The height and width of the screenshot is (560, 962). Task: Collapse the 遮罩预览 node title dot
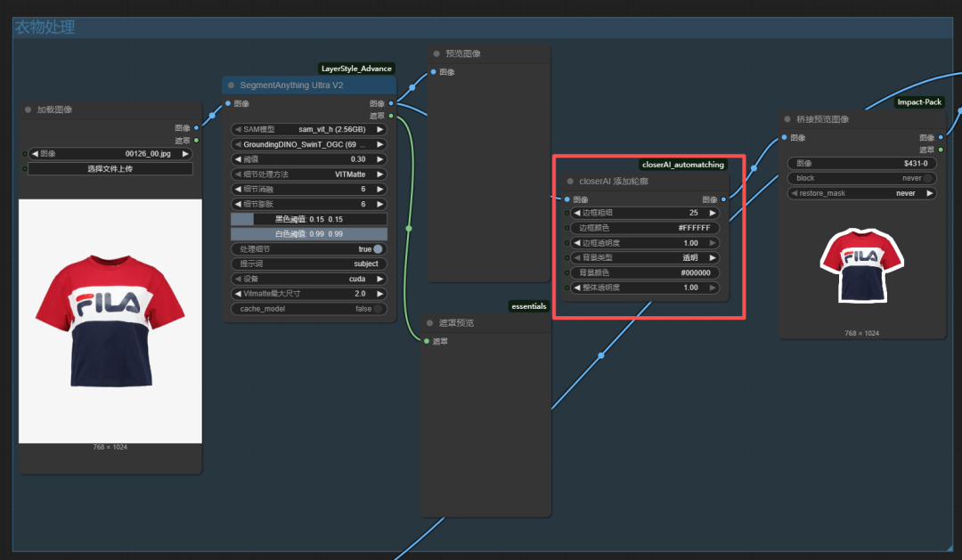point(429,322)
